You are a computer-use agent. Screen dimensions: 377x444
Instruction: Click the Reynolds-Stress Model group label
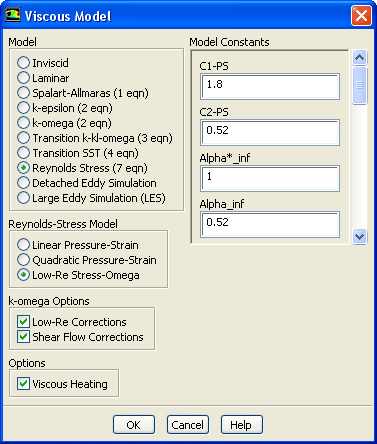pos(63,224)
